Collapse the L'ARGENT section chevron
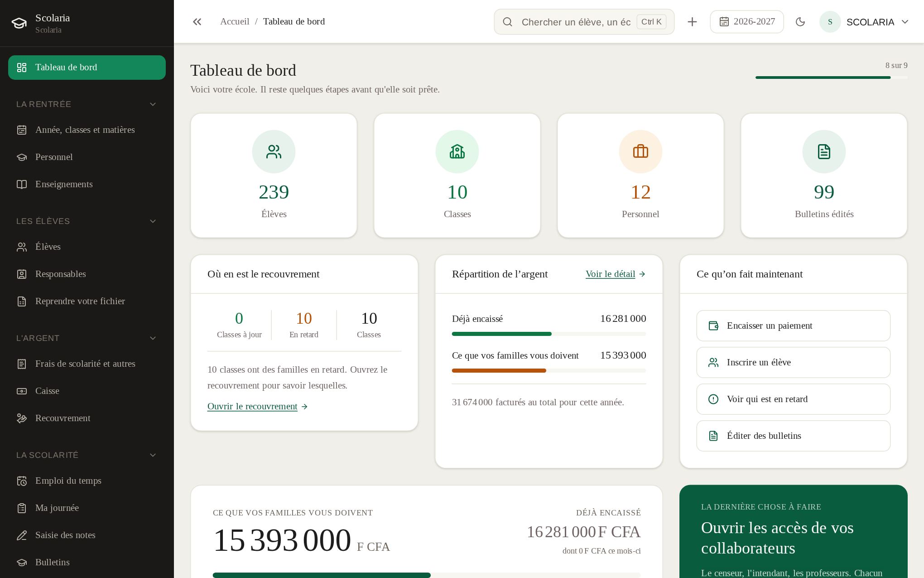Image resolution: width=924 pixels, height=578 pixels. 153,338
